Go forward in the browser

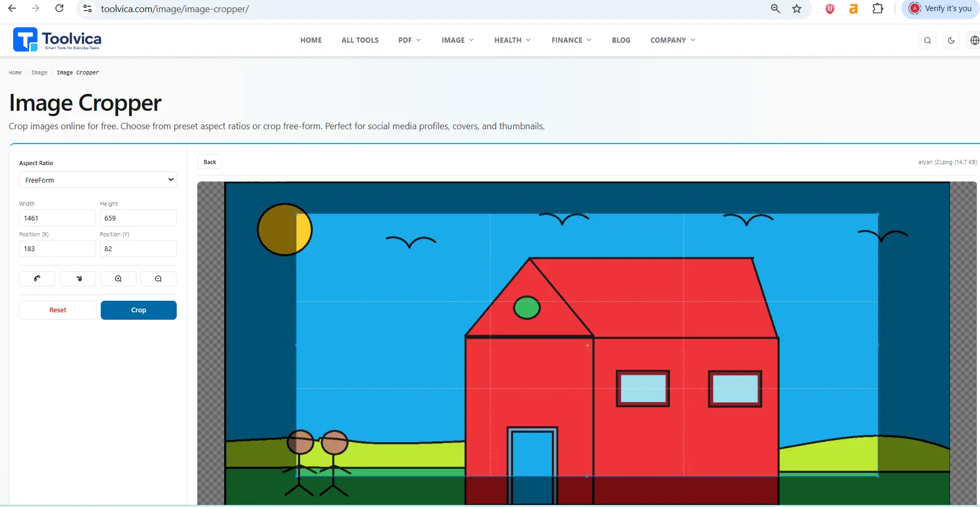35,8
